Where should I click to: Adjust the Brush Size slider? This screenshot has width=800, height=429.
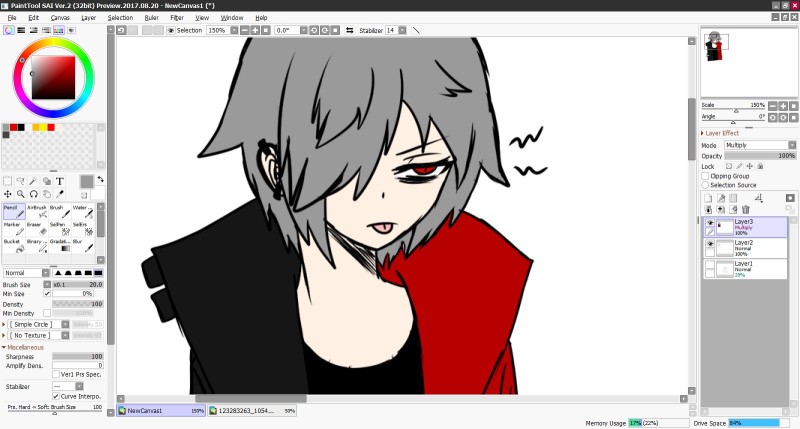78,285
